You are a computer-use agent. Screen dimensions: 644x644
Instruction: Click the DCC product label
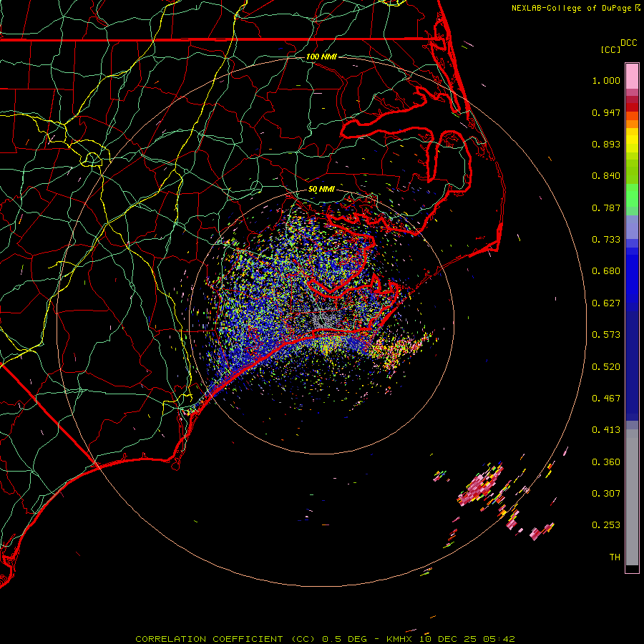pyautogui.click(x=629, y=43)
